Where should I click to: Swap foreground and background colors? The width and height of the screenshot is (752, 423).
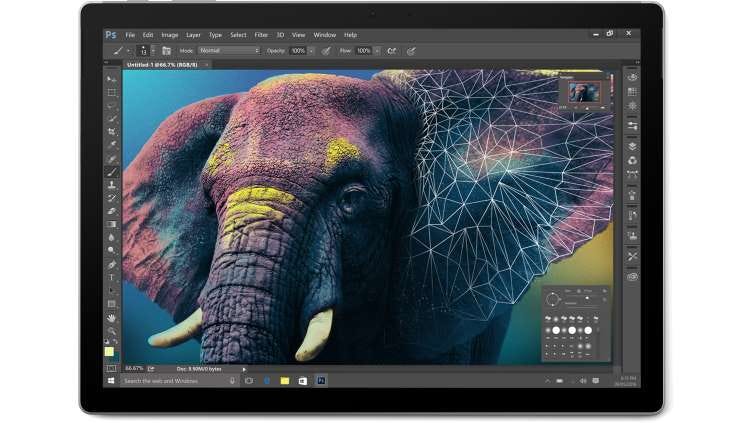(116, 341)
